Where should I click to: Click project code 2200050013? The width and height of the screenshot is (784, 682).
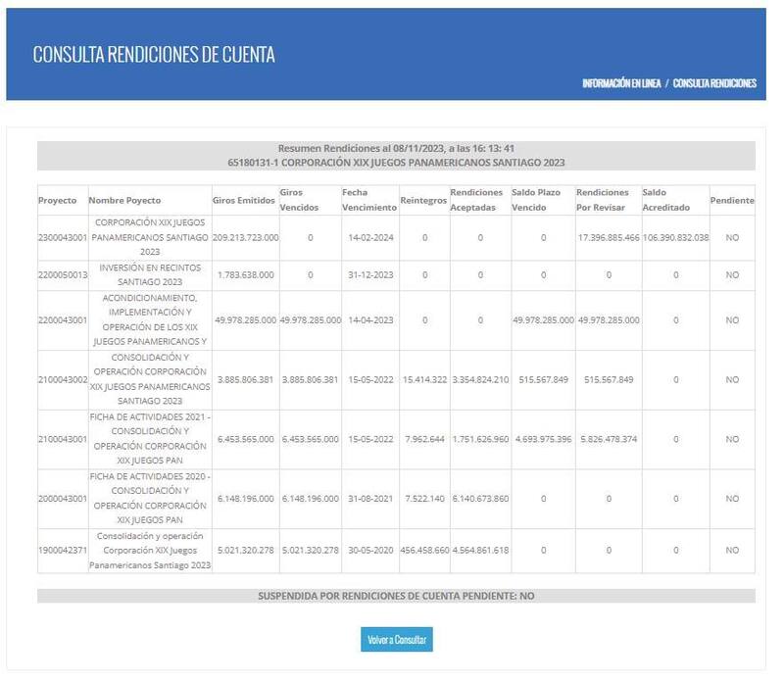(x=63, y=275)
